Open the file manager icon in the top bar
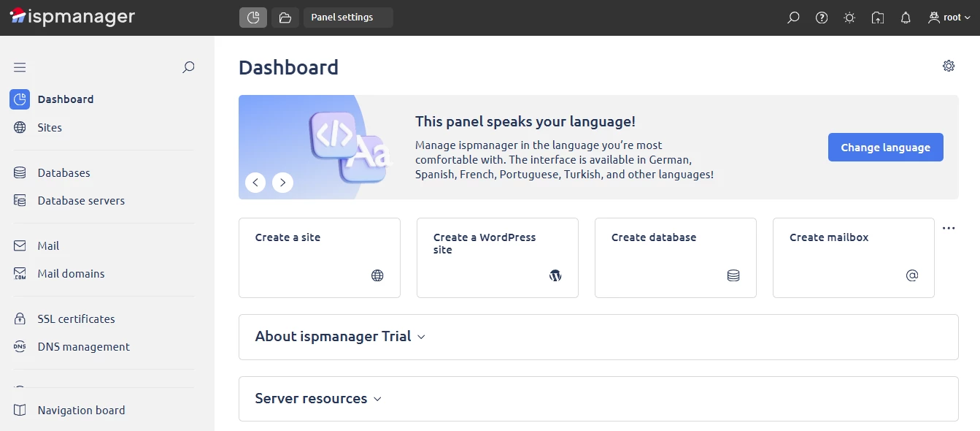This screenshot has width=980, height=431. [285, 17]
